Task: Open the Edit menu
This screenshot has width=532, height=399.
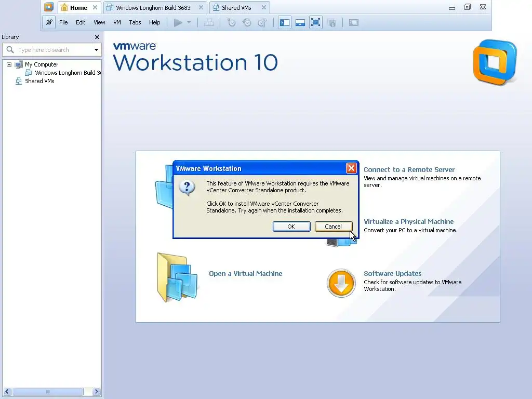Action: click(81, 22)
